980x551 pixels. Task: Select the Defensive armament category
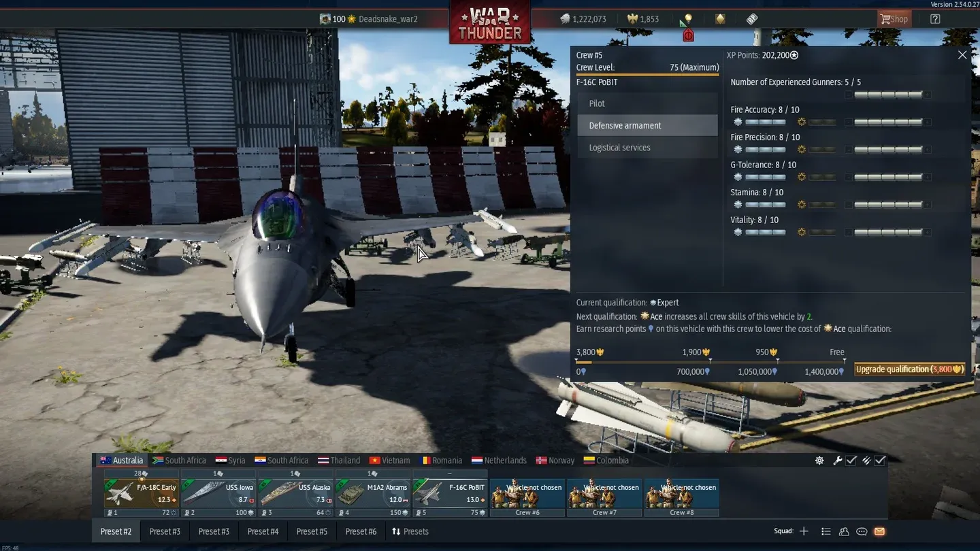(x=647, y=125)
